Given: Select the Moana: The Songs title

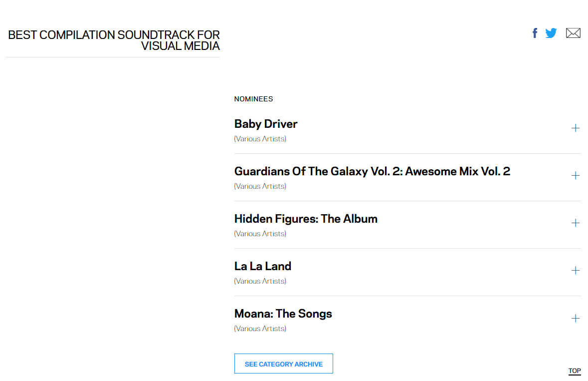Looking at the screenshot, I should pyautogui.click(x=283, y=314).
